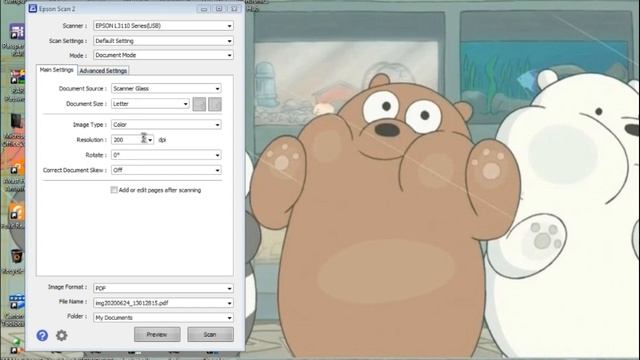This screenshot has height=360, width=640.
Task: Enable Add or edit pages after scanning
Action: click(x=114, y=190)
